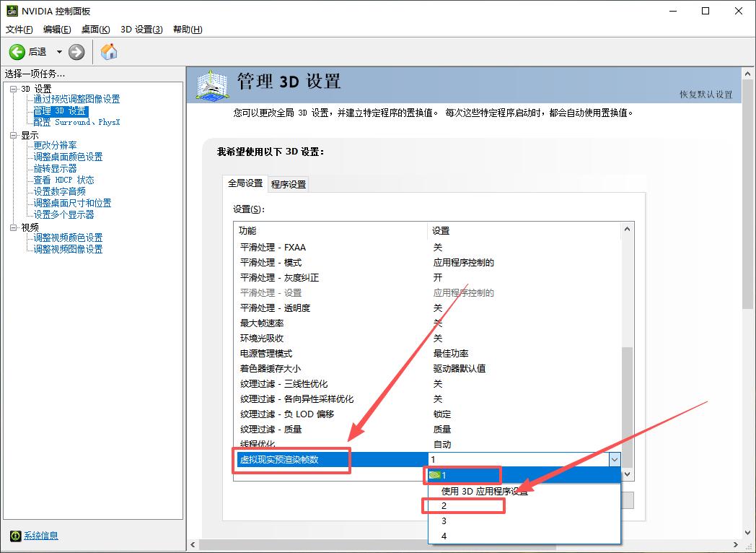Select the 纹理过滤 - 质量 row
Viewport: 756px width, 553px height.
[x=427, y=430]
